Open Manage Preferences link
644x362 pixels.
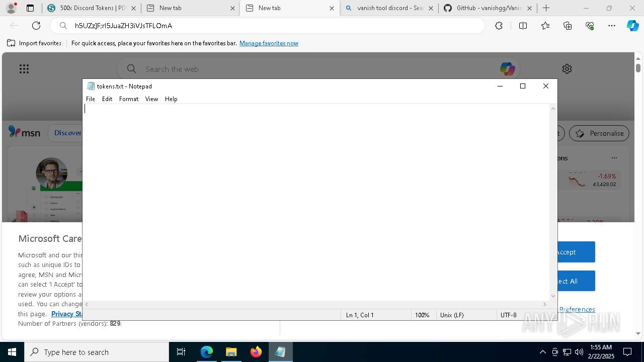coord(577,309)
